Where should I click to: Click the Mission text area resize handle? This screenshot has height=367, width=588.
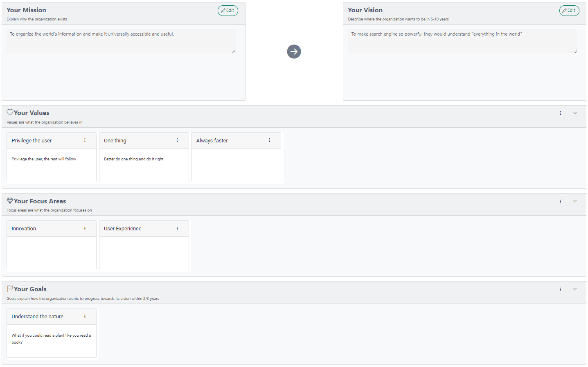234,51
